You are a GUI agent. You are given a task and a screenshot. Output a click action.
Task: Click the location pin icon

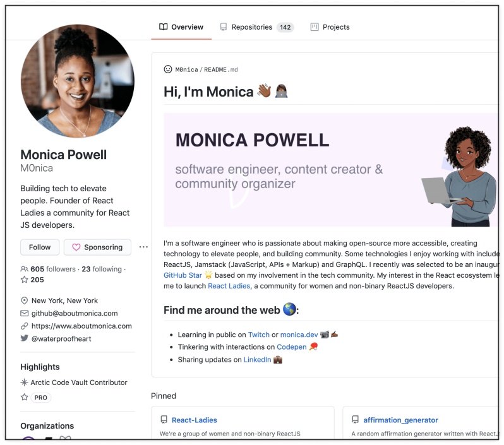click(24, 300)
